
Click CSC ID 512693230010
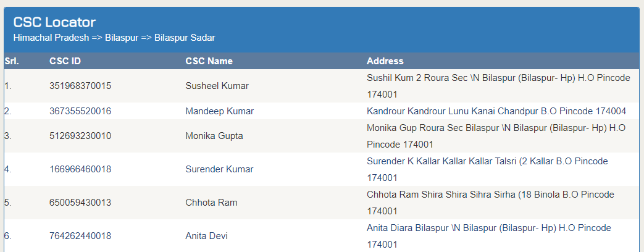tap(80, 136)
